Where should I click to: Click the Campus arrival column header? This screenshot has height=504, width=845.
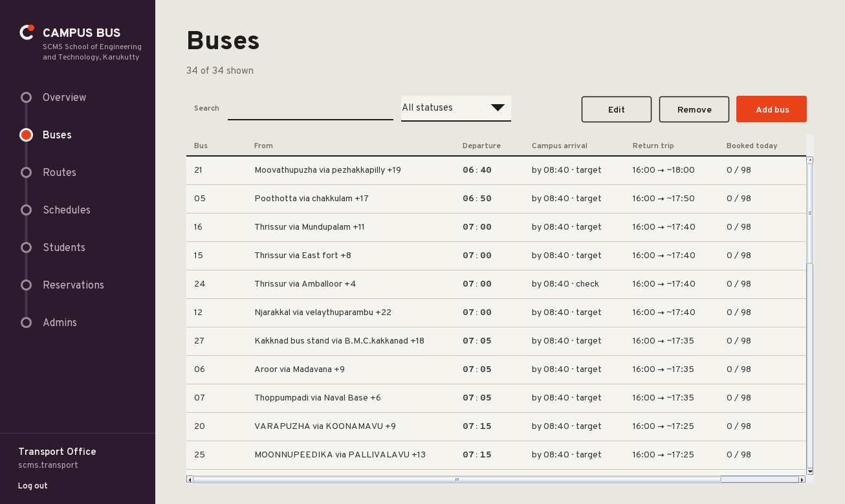click(x=560, y=146)
